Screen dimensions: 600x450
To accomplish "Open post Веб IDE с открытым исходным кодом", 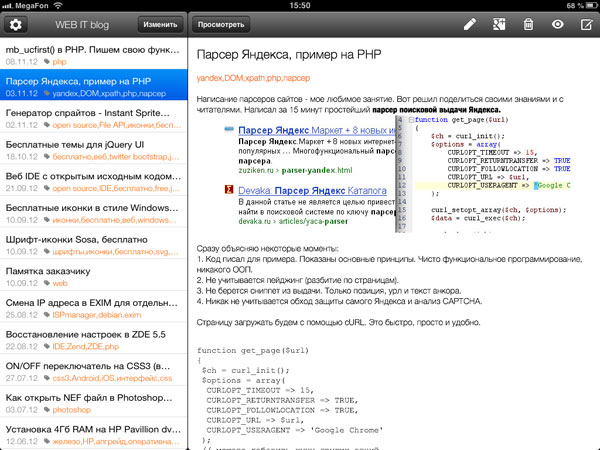I will coord(94,180).
